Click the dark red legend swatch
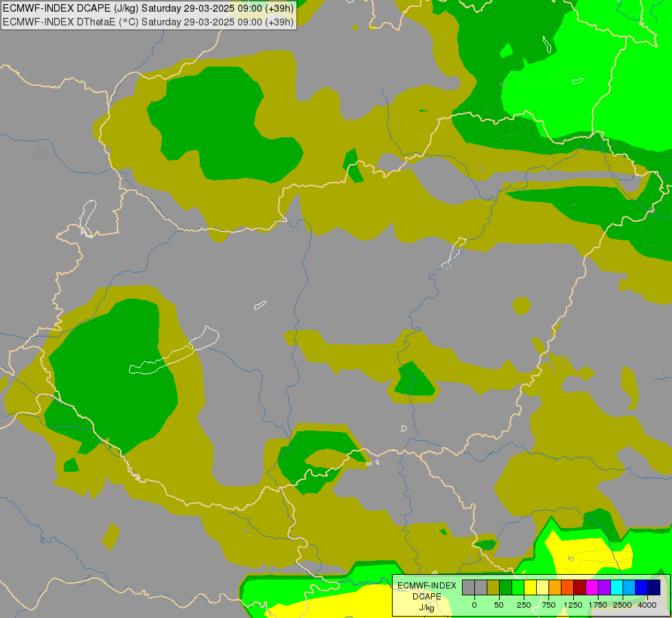672x618 pixels. (579, 587)
